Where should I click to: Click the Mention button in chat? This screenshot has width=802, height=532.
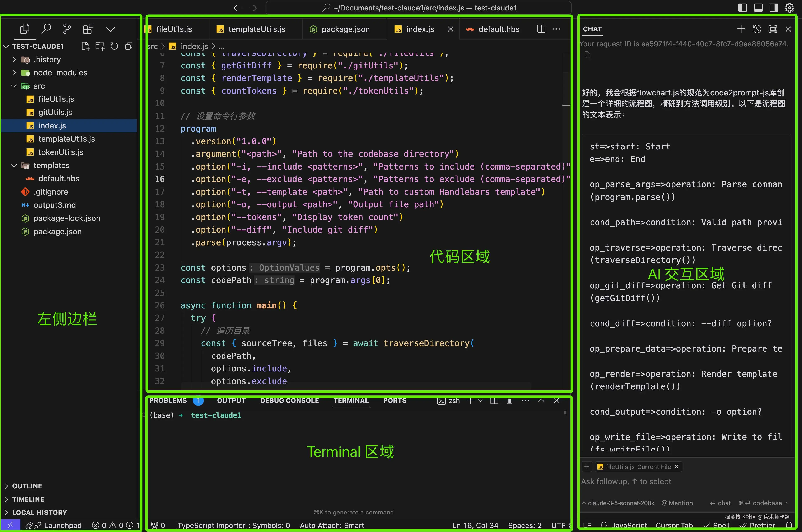677,503
